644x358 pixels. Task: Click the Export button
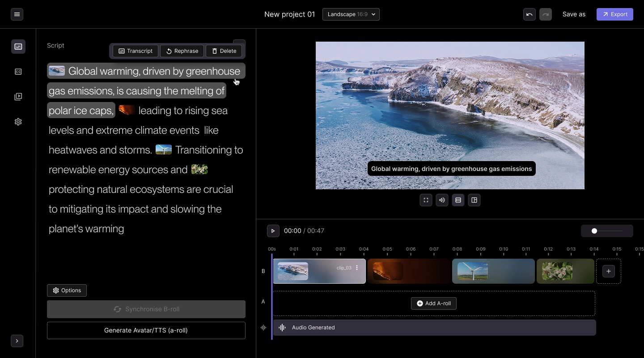pyautogui.click(x=614, y=14)
